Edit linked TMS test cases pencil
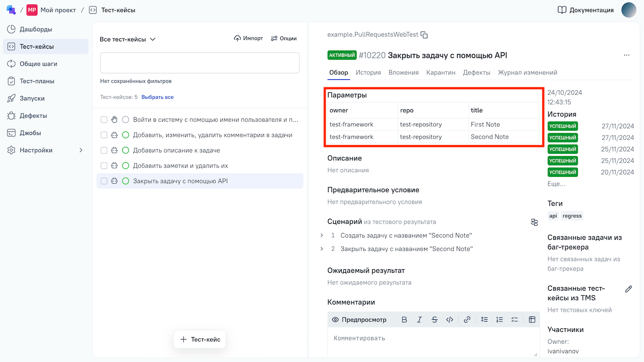 [x=628, y=289]
